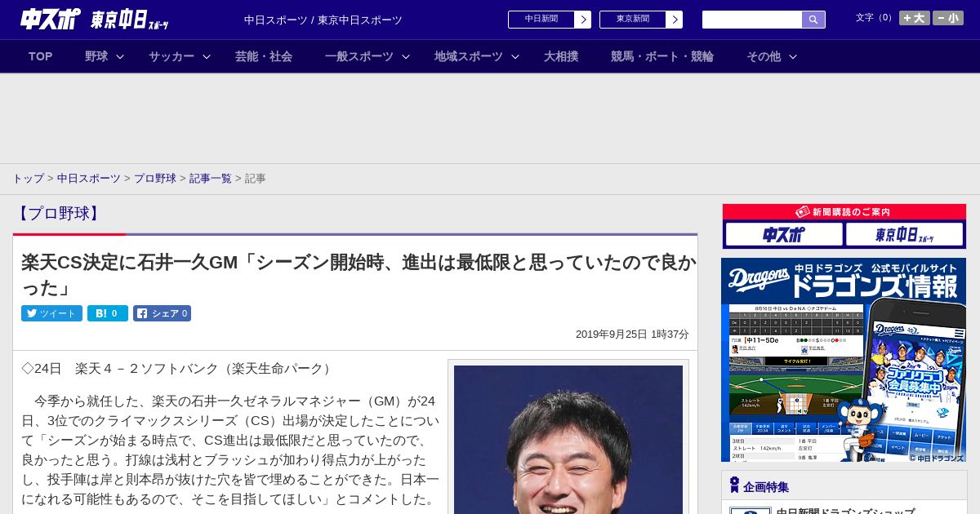Viewport: 980px width, 514px height.
Task: Open 地域スポーツ menu
Action: click(469, 56)
